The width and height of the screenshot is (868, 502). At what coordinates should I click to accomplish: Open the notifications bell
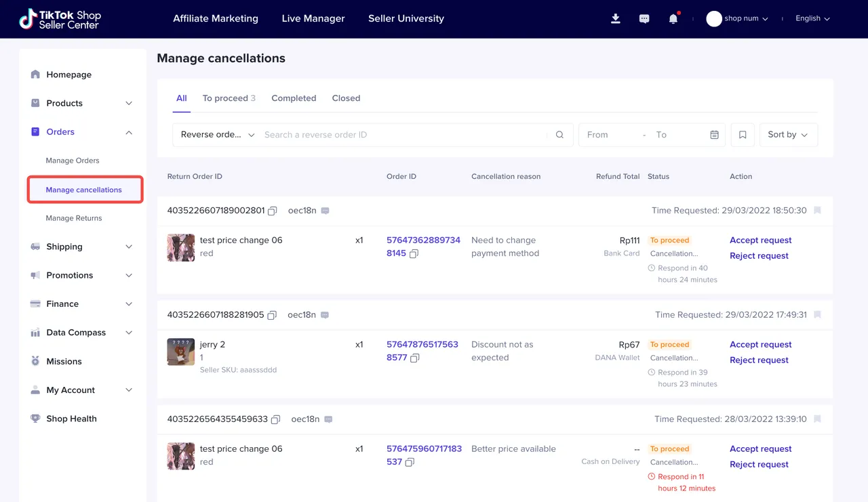tap(673, 19)
